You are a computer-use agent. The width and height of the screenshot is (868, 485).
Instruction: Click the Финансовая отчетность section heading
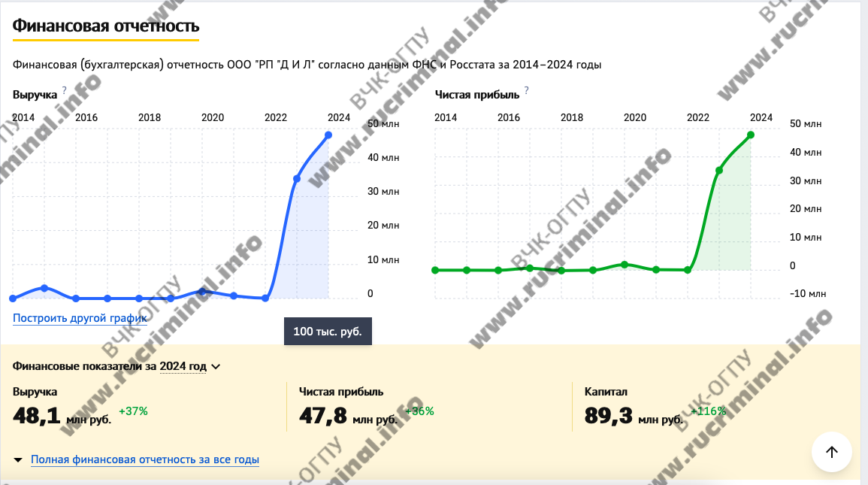(x=106, y=26)
